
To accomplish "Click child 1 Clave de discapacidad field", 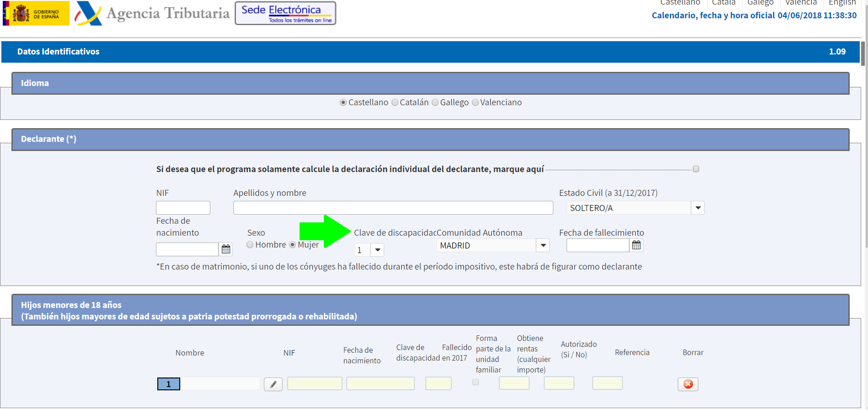I will coord(439,383).
